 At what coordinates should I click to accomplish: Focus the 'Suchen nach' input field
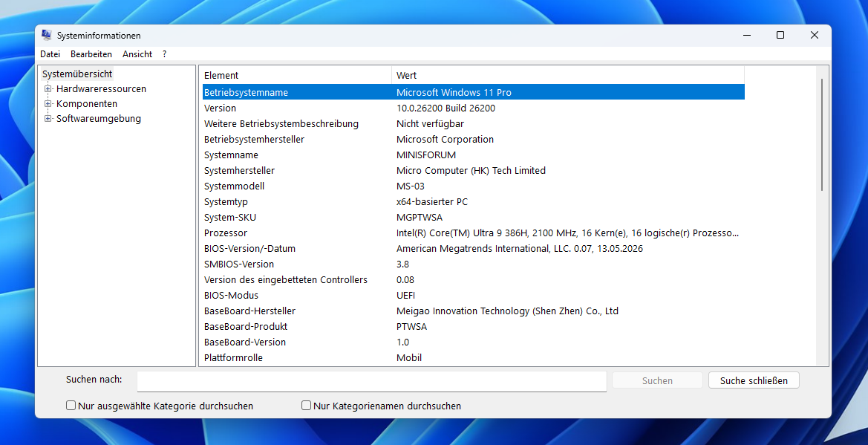pos(372,380)
